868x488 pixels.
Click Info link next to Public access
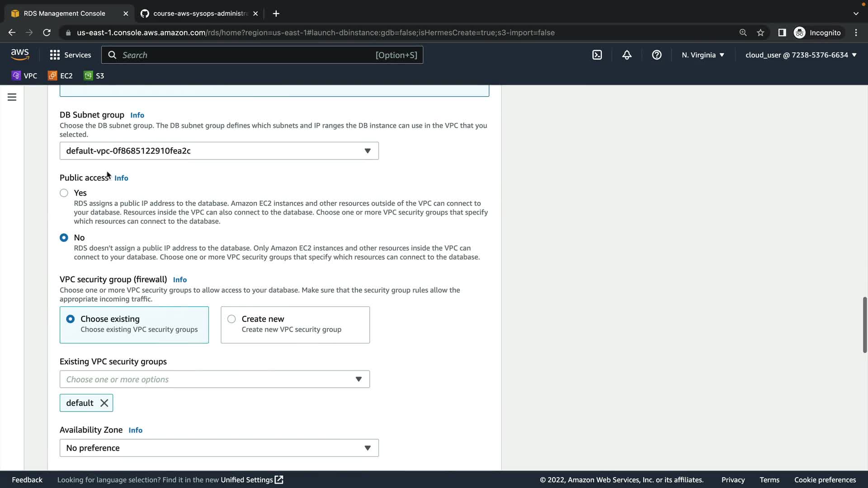(121, 178)
